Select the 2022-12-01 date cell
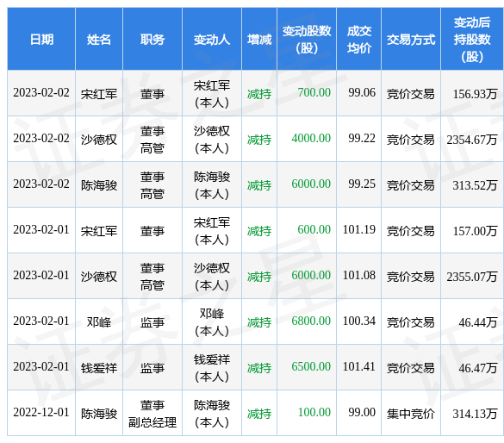 click(x=41, y=412)
